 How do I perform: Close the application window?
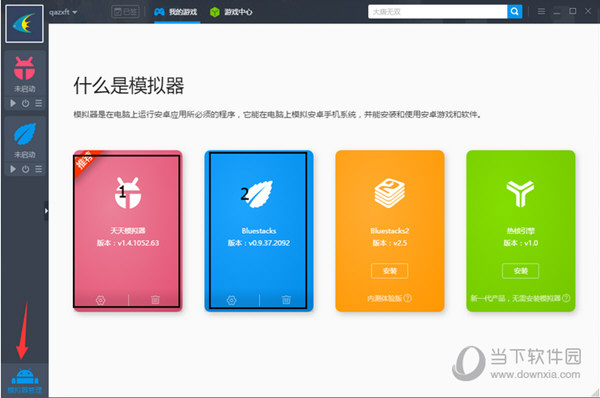(588, 11)
